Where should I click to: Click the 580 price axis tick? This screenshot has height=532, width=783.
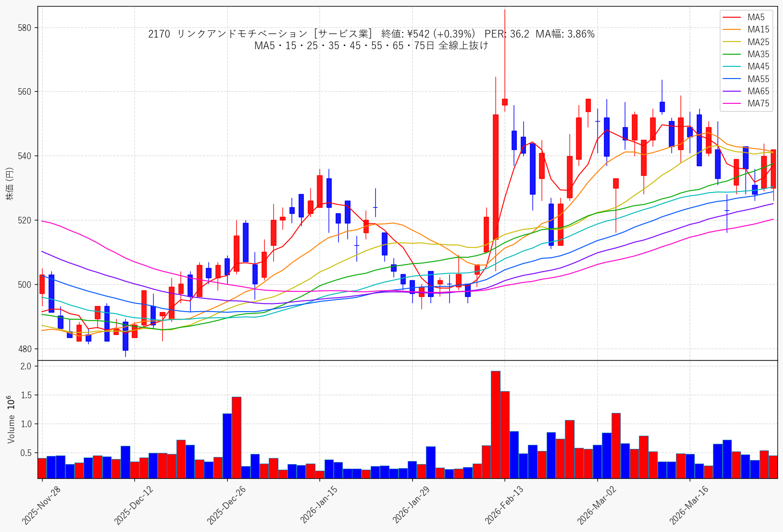pyautogui.click(x=24, y=27)
